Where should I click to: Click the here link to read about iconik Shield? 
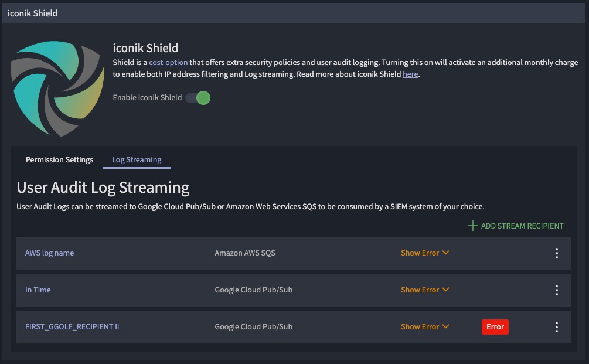point(410,74)
